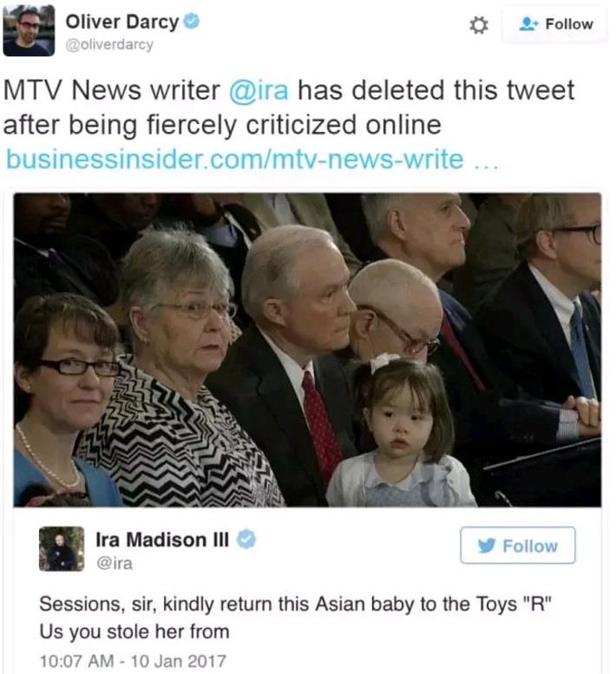Follow Oliver Darcy using the top Follow button
The image size is (616, 674).
pos(554,24)
